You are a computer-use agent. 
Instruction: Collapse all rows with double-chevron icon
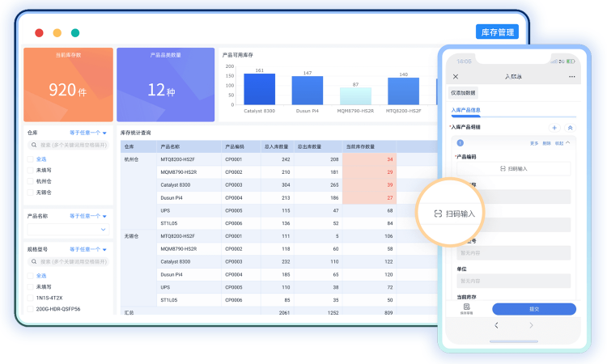(571, 128)
